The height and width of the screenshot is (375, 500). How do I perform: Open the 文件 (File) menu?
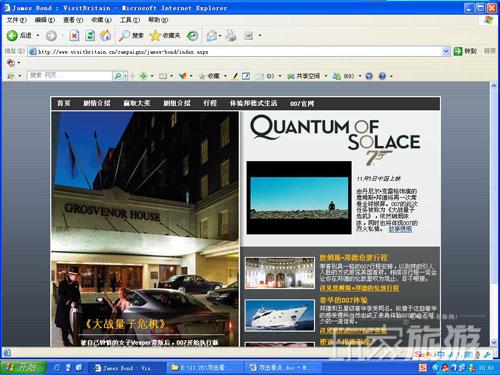(x=16, y=20)
